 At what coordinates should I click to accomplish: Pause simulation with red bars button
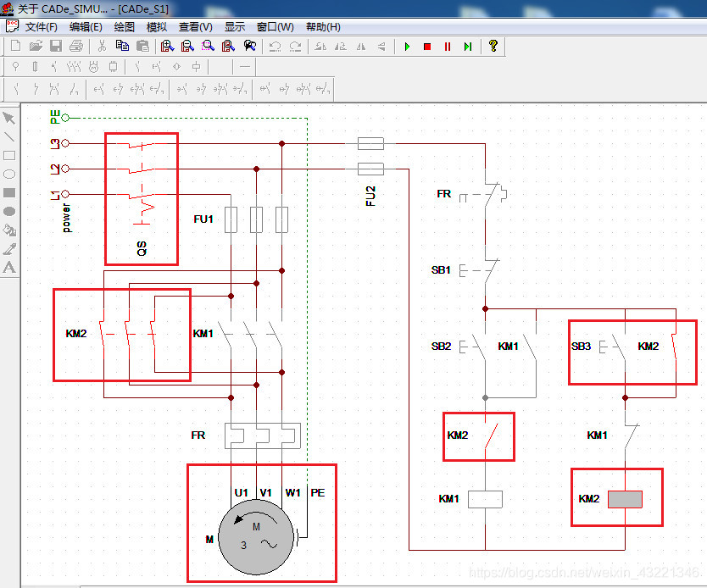[x=448, y=47]
